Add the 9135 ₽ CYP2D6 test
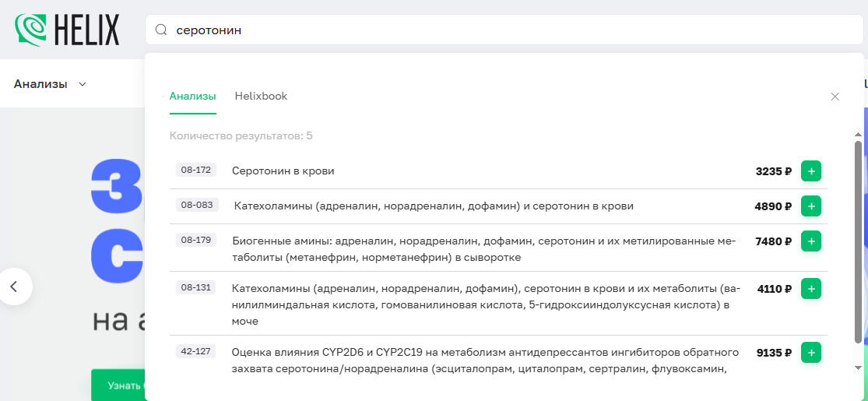Viewport: 868px width, 401px height. pos(810,353)
